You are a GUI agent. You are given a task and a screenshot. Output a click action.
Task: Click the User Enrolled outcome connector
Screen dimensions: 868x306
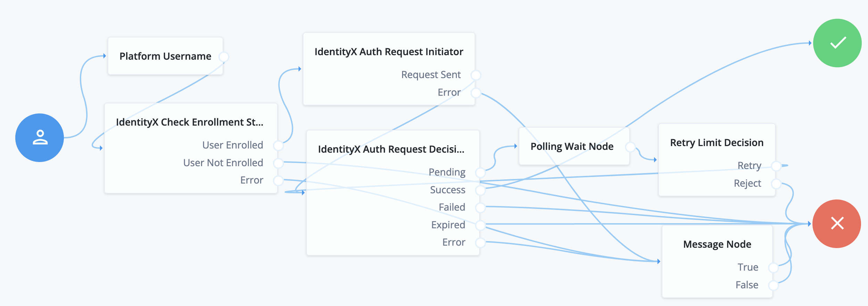tap(278, 145)
